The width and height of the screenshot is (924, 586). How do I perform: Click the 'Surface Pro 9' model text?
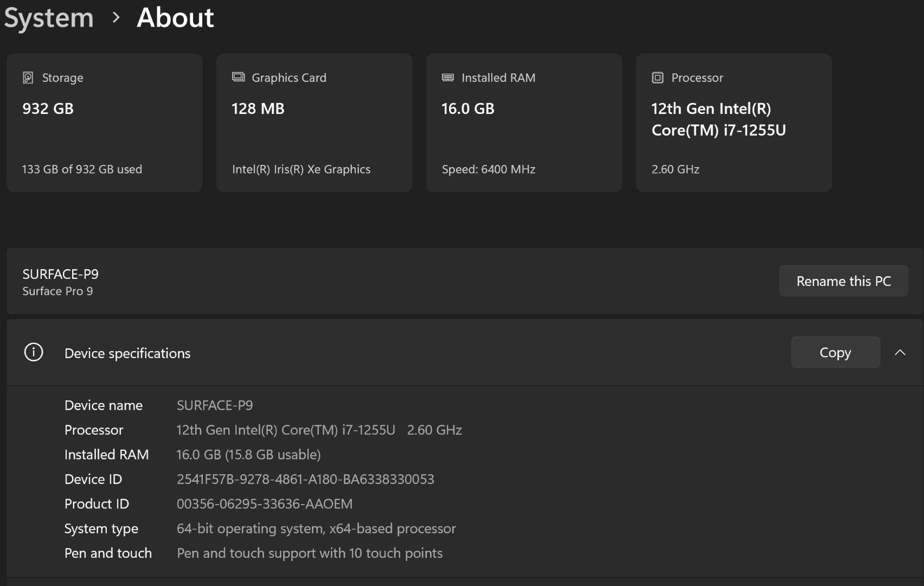(57, 291)
